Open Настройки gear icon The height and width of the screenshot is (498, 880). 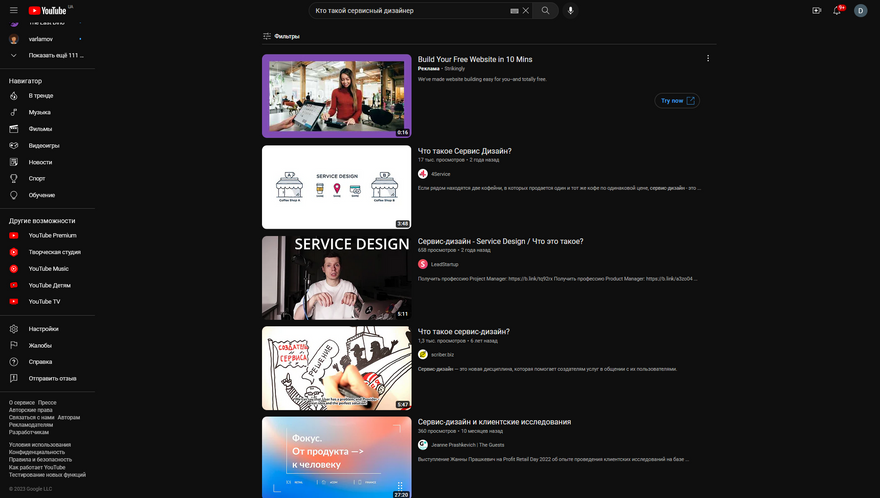pyautogui.click(x=14, y=329)
